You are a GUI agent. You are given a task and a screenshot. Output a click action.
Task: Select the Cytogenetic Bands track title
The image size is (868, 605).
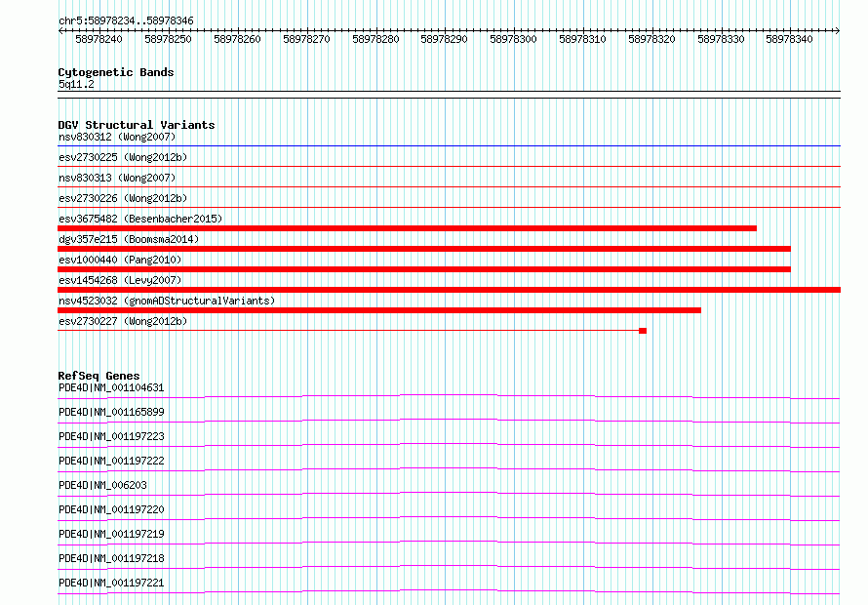[x=116, y=72]
